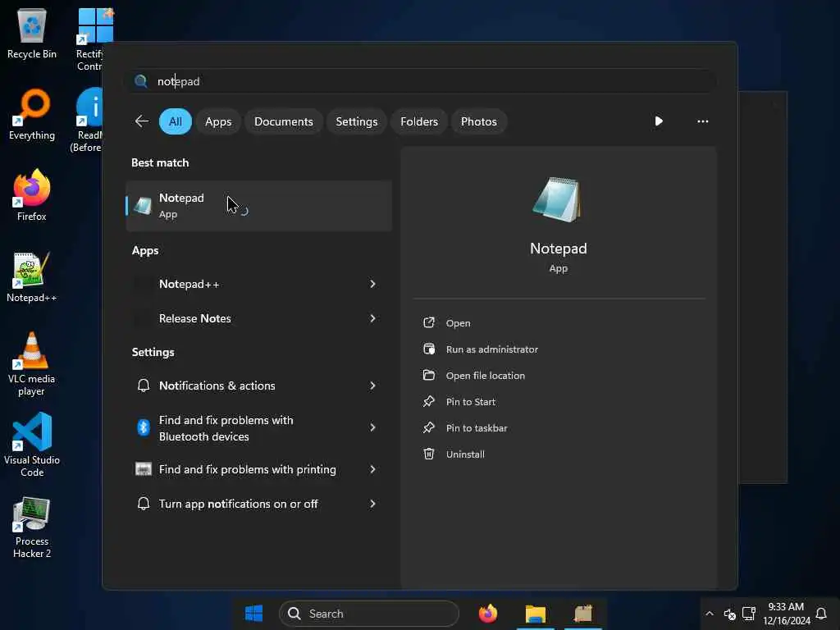Image resolution: width=840 pixels, height=630 pixels.
Task: Switch to the Apps filter tab
Action: pos(218,121)
